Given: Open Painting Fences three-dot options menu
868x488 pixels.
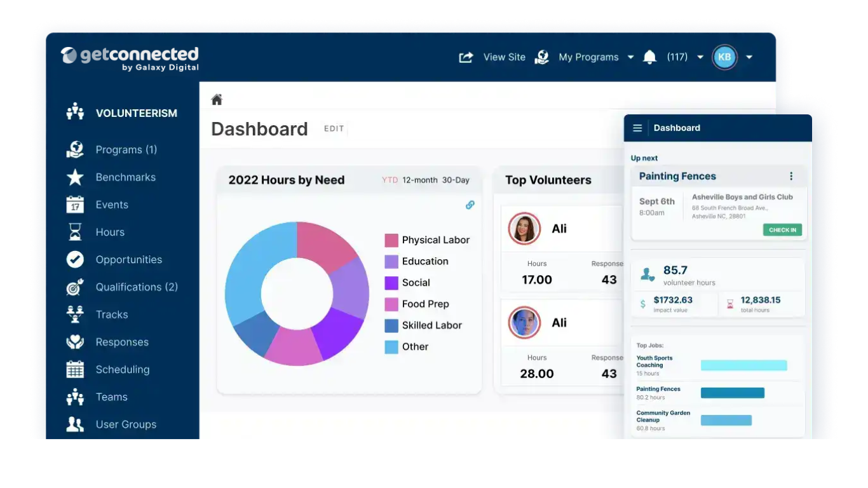Looking at the screenshot, I should pos(791,176).
